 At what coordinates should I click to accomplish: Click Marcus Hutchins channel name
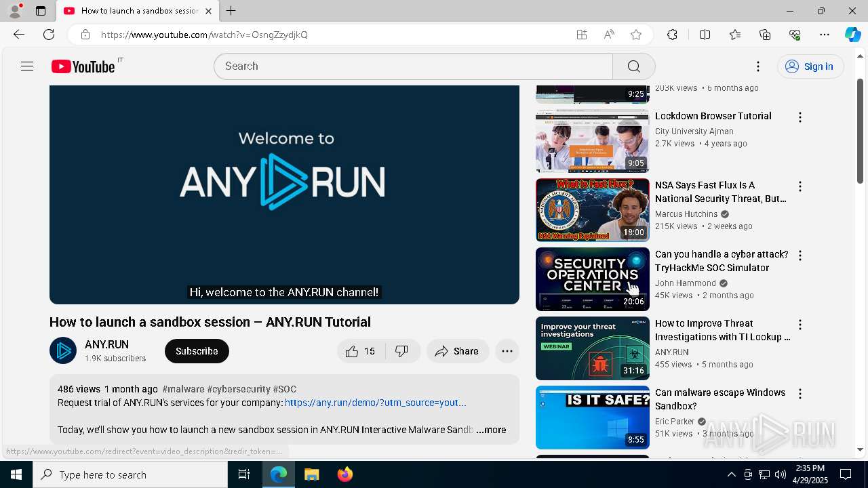(x=686, y=214)
